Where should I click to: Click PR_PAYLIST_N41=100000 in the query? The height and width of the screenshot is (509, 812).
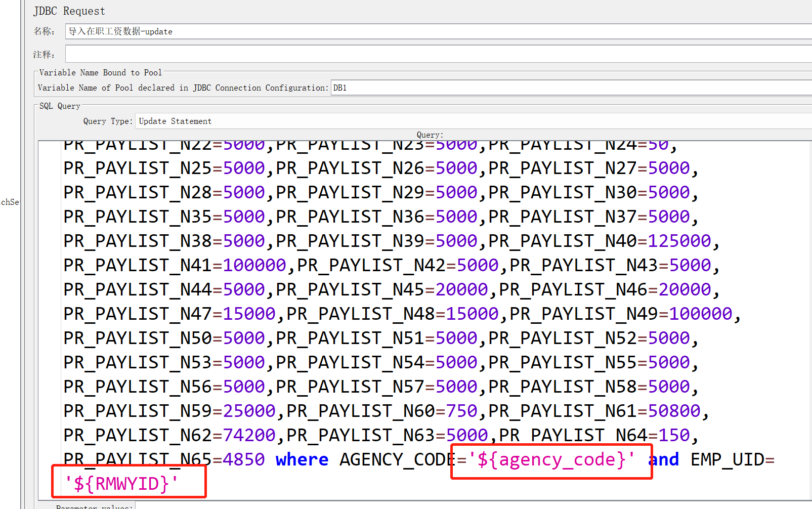(175, 265)
